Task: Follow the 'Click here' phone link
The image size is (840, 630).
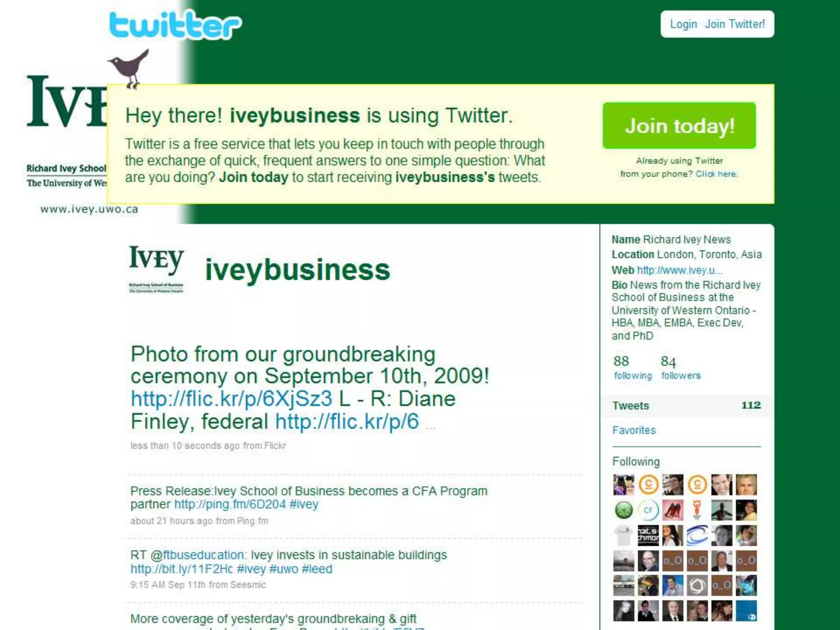Action: [x=716, y=174]
